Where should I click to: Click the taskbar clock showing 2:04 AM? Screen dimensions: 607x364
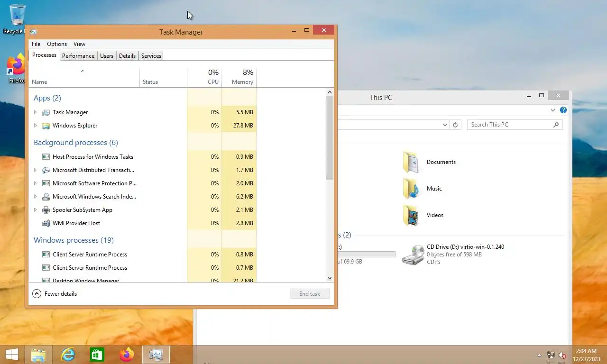click(x=587, y=355)
